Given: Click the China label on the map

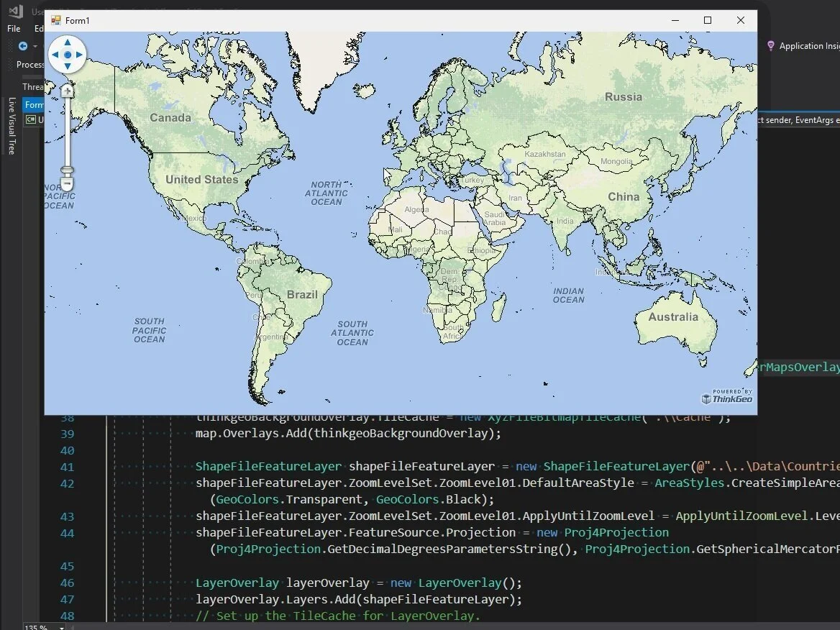Looking at the screenshot, I should pyautogui.click(x=624, y=196).
